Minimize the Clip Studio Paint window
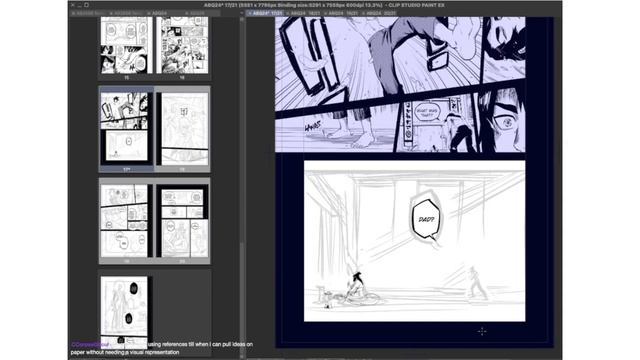This screenshot has height=360, width=640. [x=80, y=5]
